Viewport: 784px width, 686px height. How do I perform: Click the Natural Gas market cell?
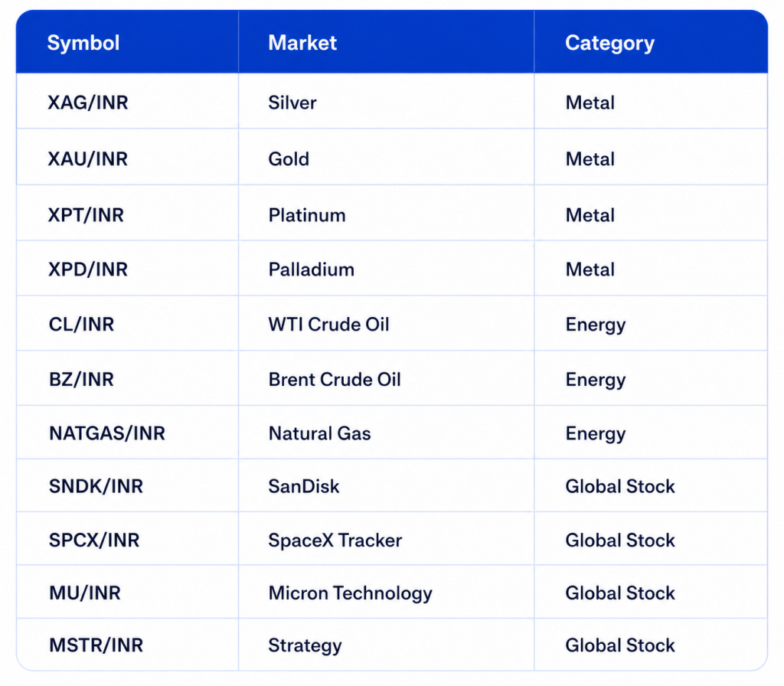pos(319,433)
